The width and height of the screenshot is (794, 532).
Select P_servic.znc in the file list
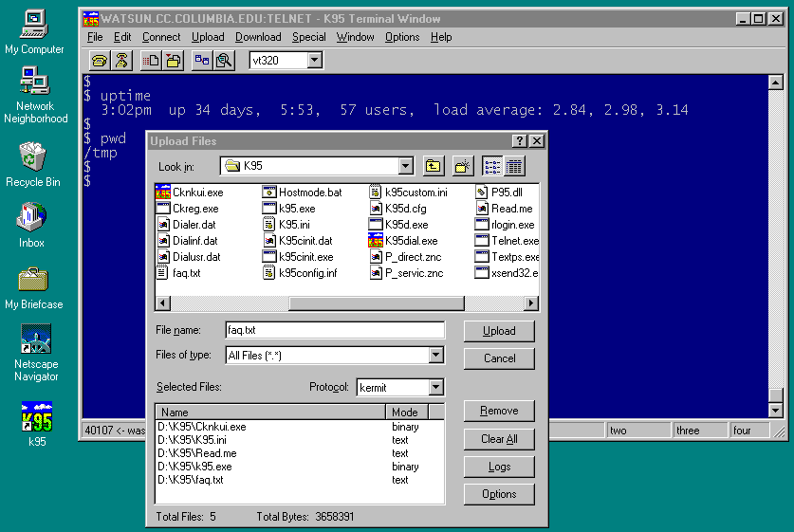(407, 273)
